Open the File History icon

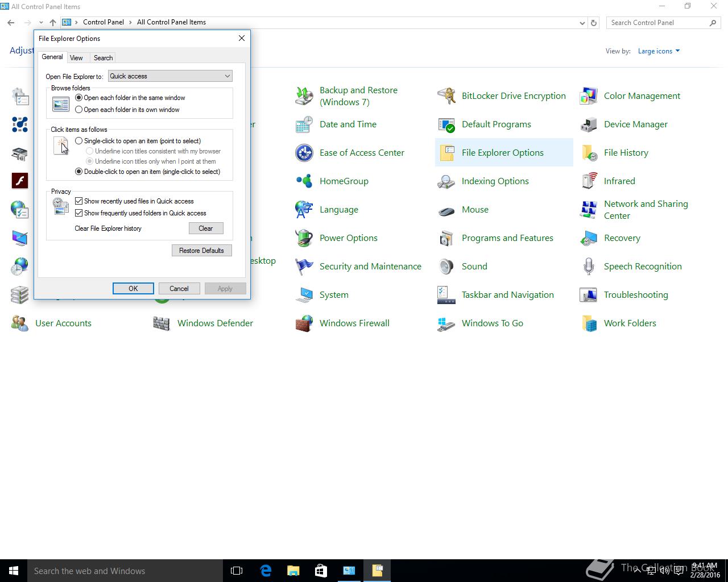[589, 153]
